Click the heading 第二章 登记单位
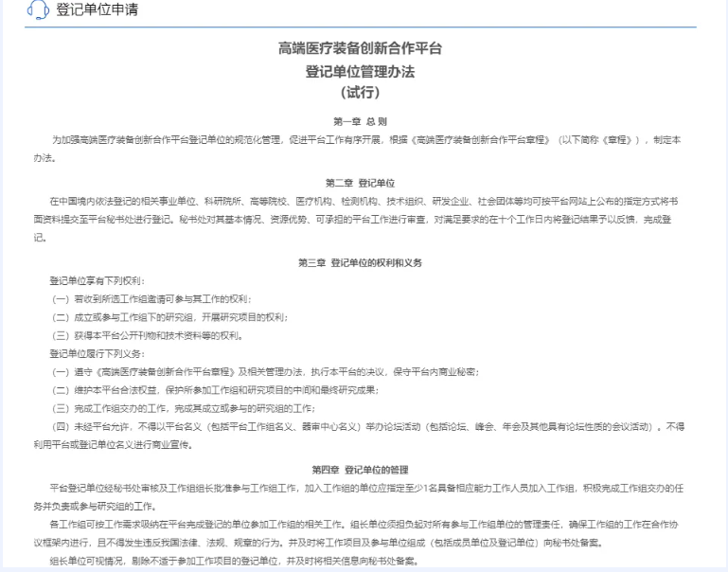The height and width of the screenshot is (572, 728). click(360, 183)
